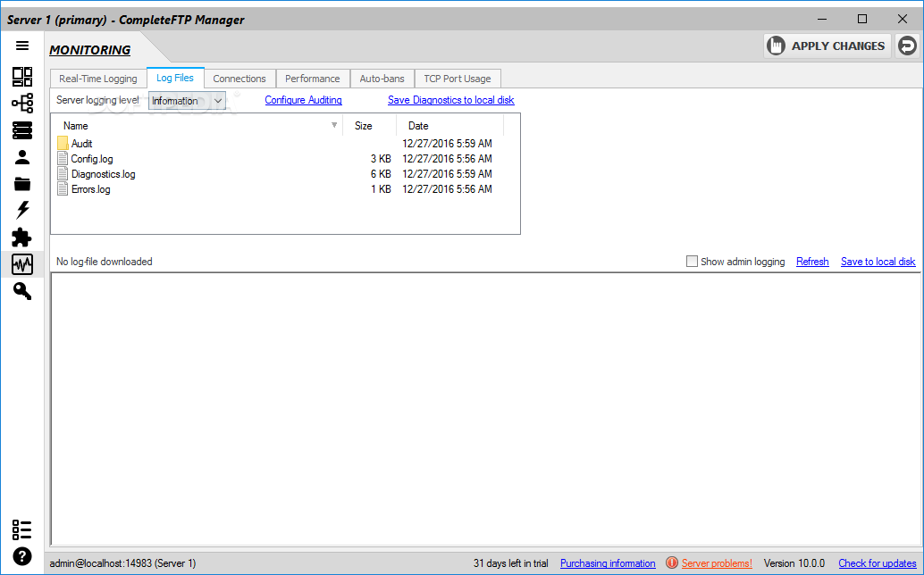Open the Performance tab
The height and width of the screenshot is (575, 924).
[313, 79]
